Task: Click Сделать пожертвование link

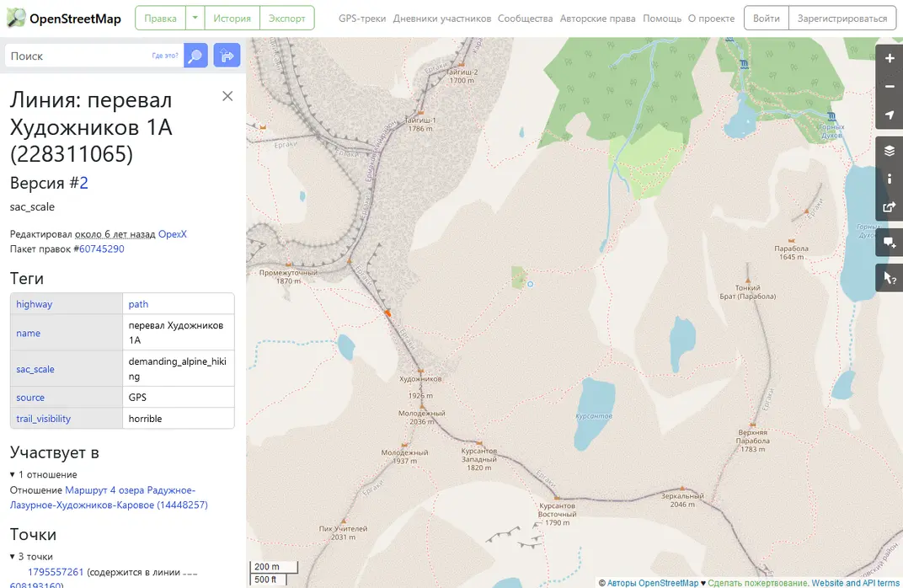Action: pos(758,583)
